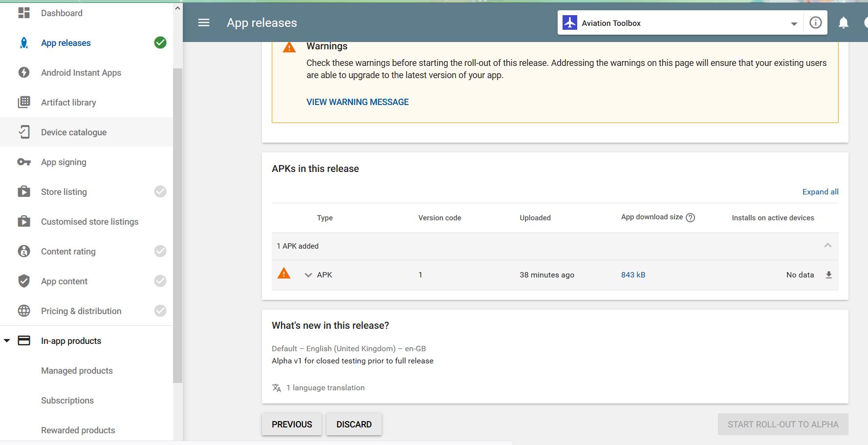The image size is (868, 445).
Task: Download the APK using download icon
Action: tap(828, 275)
